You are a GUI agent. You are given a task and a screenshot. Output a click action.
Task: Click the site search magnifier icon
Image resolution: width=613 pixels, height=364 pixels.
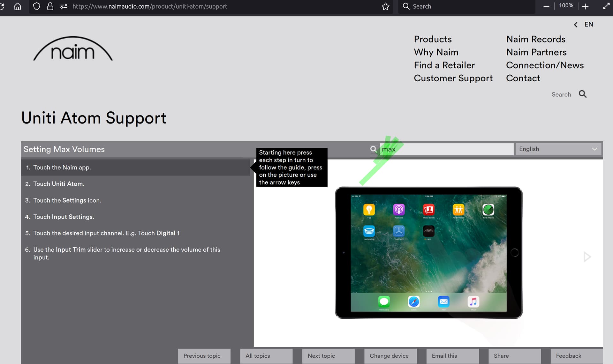582,94
